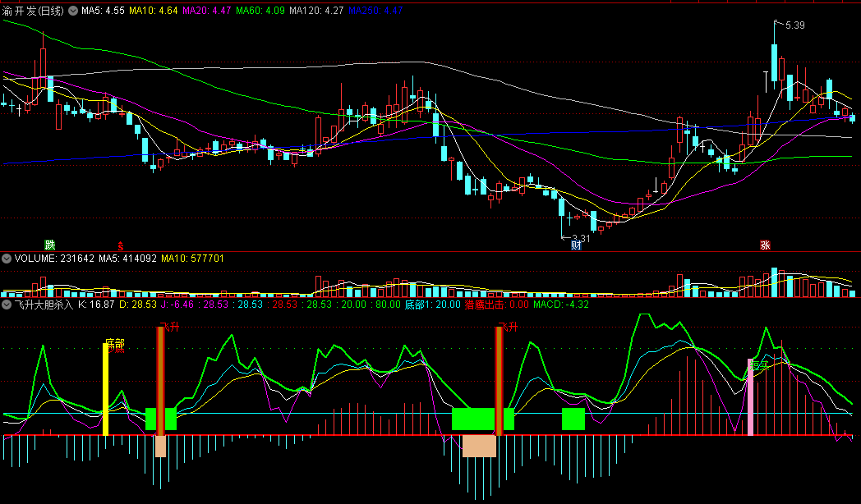Collapse the VOLUME panel using its arrow icon
Viewport: 861px width, 504px height.
pos(7,259)
